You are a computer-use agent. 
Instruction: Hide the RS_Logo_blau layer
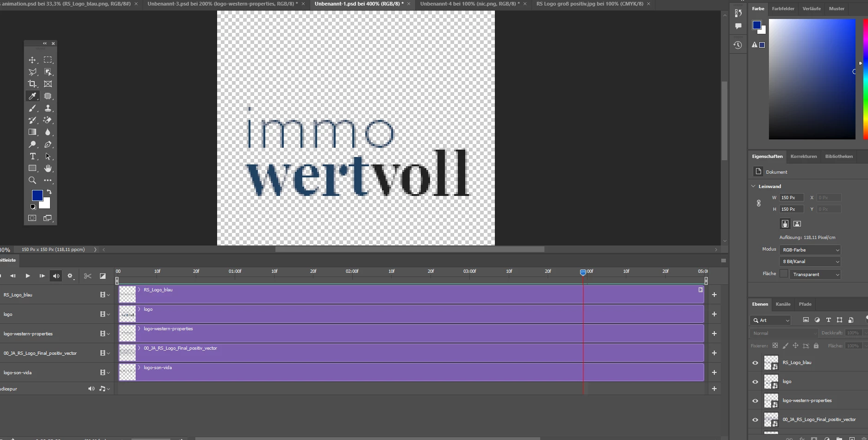point(755,363)
